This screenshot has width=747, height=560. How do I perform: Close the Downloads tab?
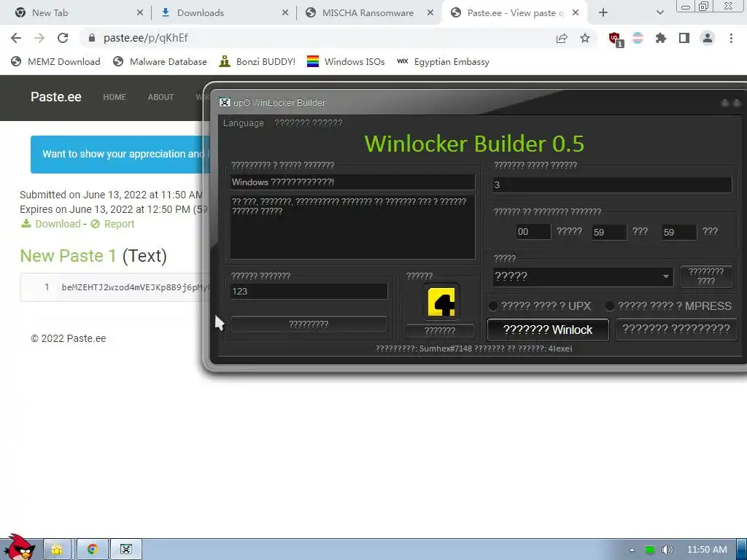tap(285, 13)
